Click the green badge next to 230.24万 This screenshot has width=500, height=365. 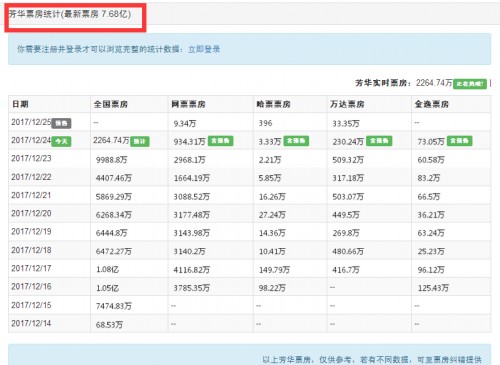pos(379,141)
